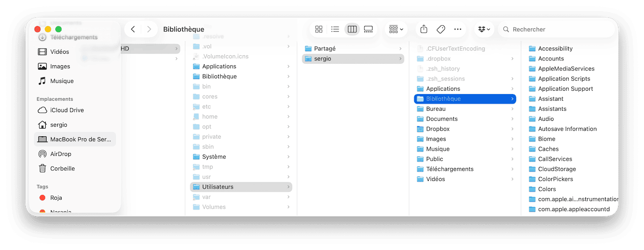Click the Rechercher search field
The width and height of the screenshot is (644, 250).
point(557,29)
